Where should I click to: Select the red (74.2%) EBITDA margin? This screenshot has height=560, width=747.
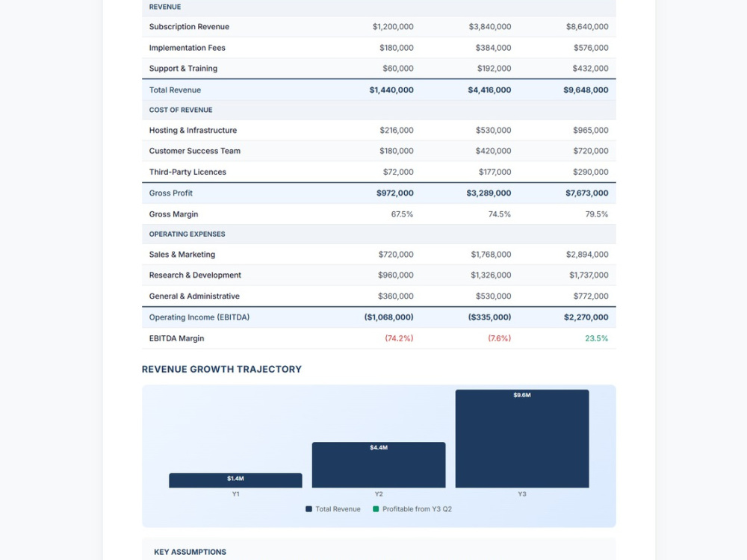(399, 338)
